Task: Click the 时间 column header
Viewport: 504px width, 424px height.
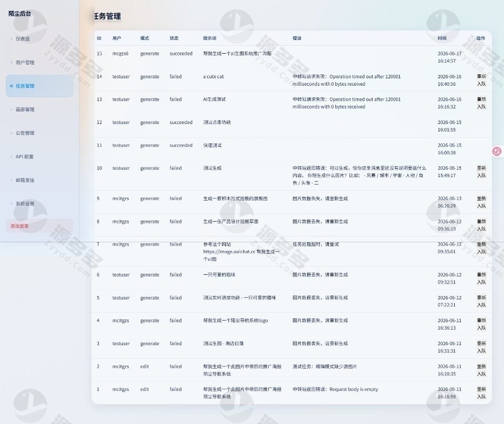Action: [442, 38]
